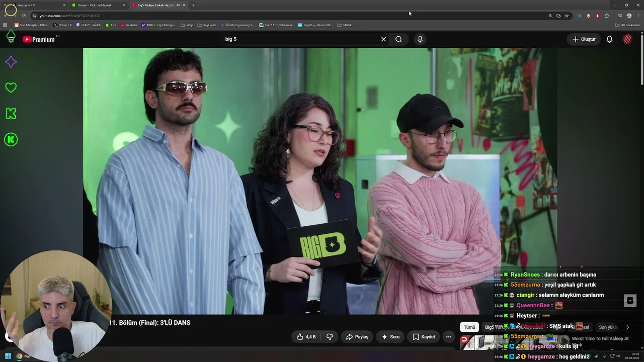Viewport: 644px width, 362px height.
Task: View site information for youtube.com
Action: coord(34,16)
